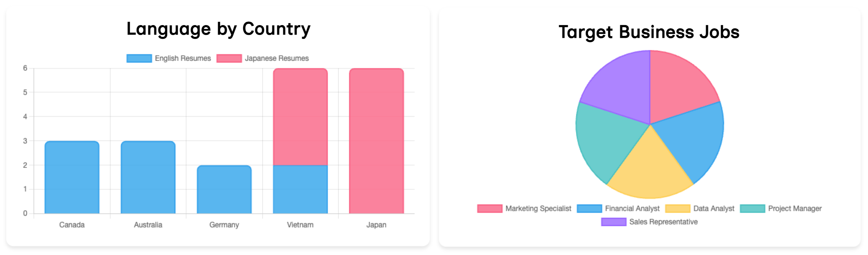Click the yellow Data Analyst pie slice
Image resolution: width=868 pixels, height=255 pixels.
650,169
